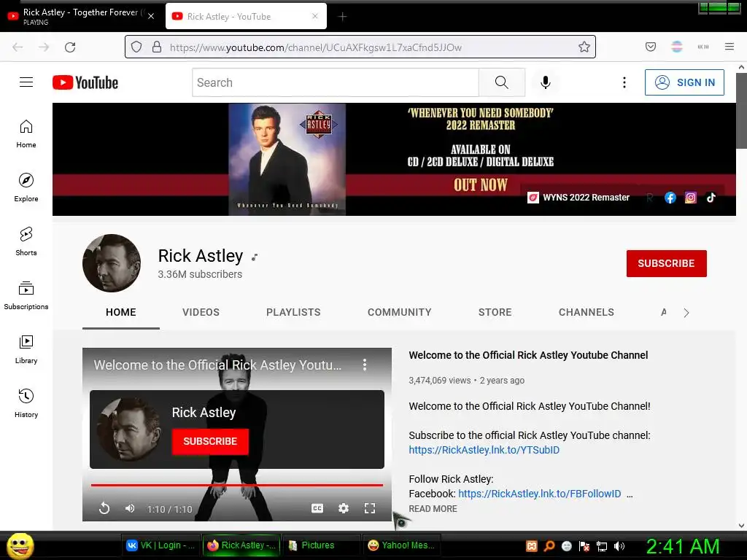Screen dimensions: 747x560
Task: Seek within the red video progress bar
Action: pyautogui.click(x=237, y=485)
